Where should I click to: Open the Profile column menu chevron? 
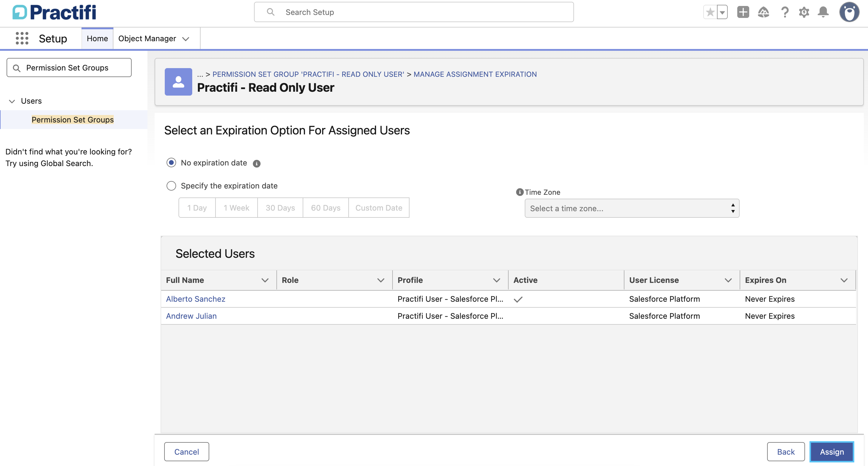click(496, 280)
